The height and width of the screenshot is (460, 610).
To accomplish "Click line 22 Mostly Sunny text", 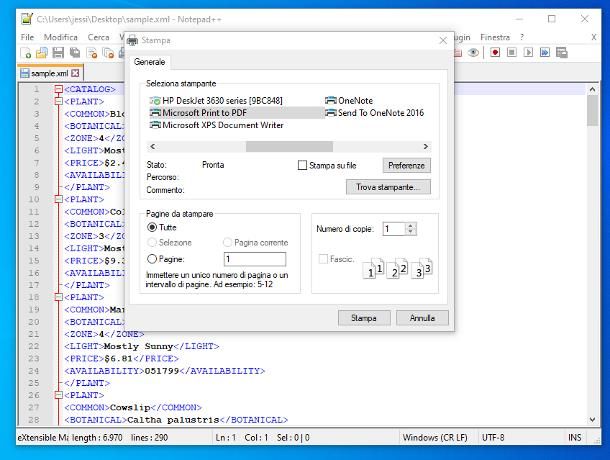I will coord(138,346).
